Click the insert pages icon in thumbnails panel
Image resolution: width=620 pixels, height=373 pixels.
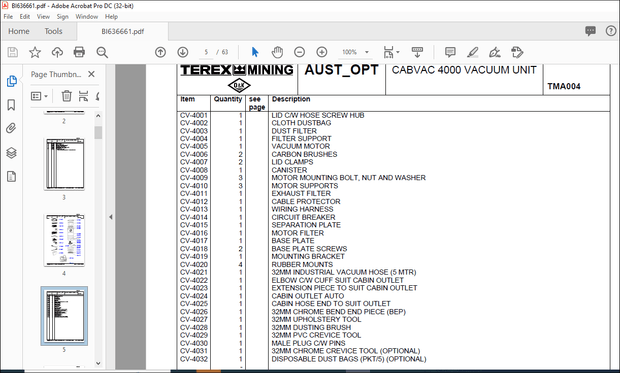83,96
